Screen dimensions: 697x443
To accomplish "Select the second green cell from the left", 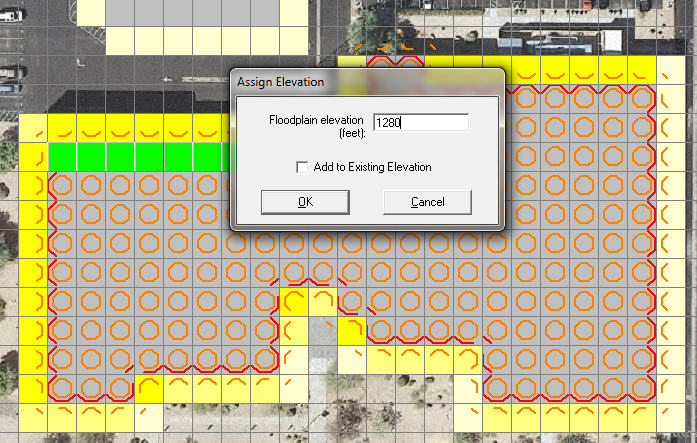I will (91, 157).
